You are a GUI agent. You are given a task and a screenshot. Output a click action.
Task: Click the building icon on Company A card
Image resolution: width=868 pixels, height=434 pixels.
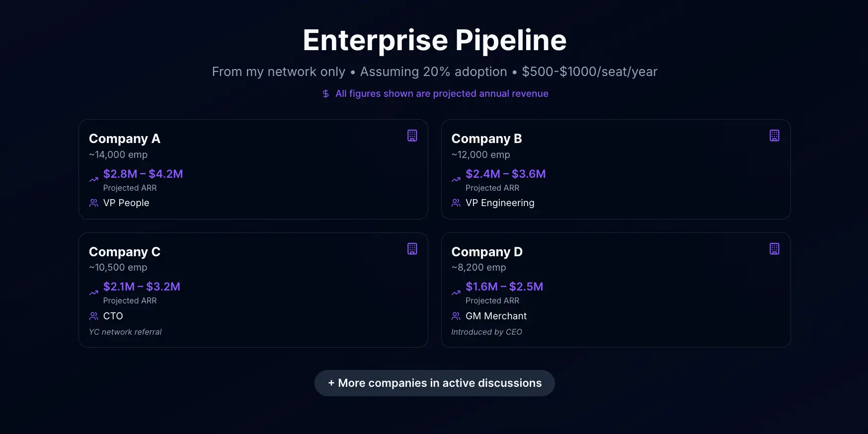click(412, 135)
